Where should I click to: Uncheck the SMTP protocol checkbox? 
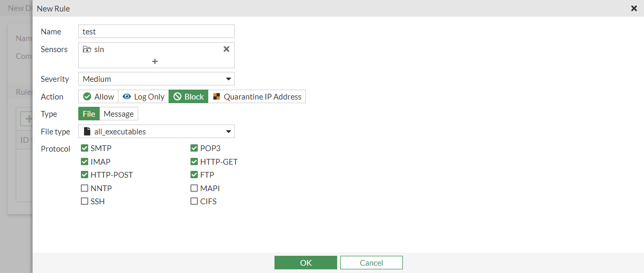85,148
